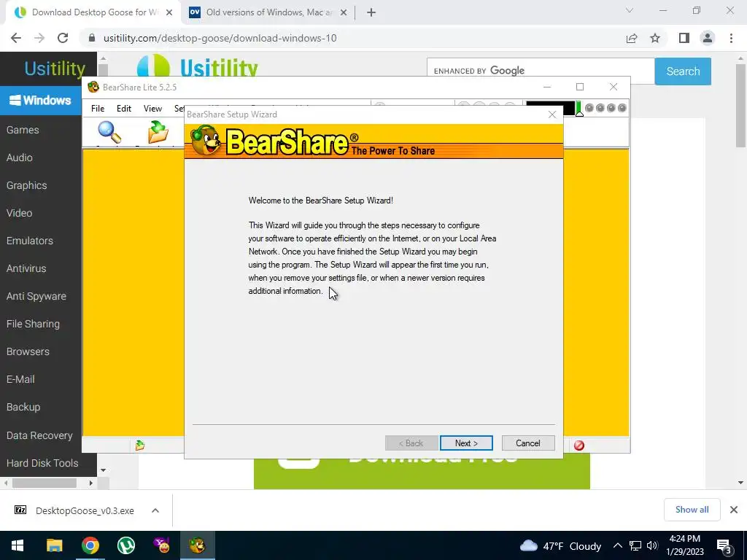Open File Explorer from taskbar
This screenshot has width=747, height=560.
[54, 545]
